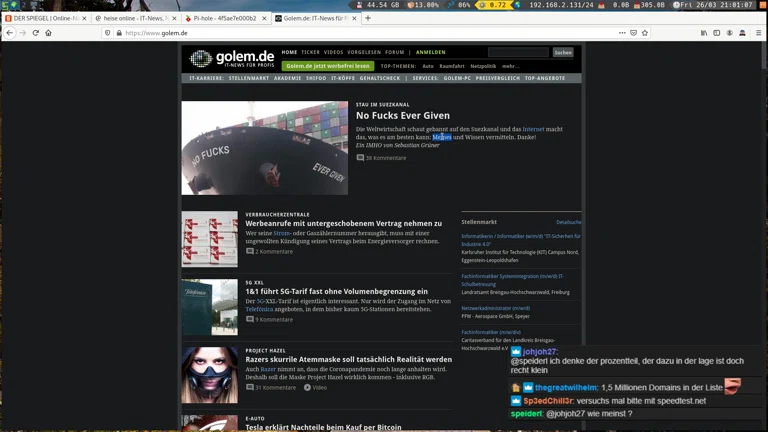This screenshot has height=432, width=768.
Task: Open the FORUM navigation item
Action: [395, 52]
